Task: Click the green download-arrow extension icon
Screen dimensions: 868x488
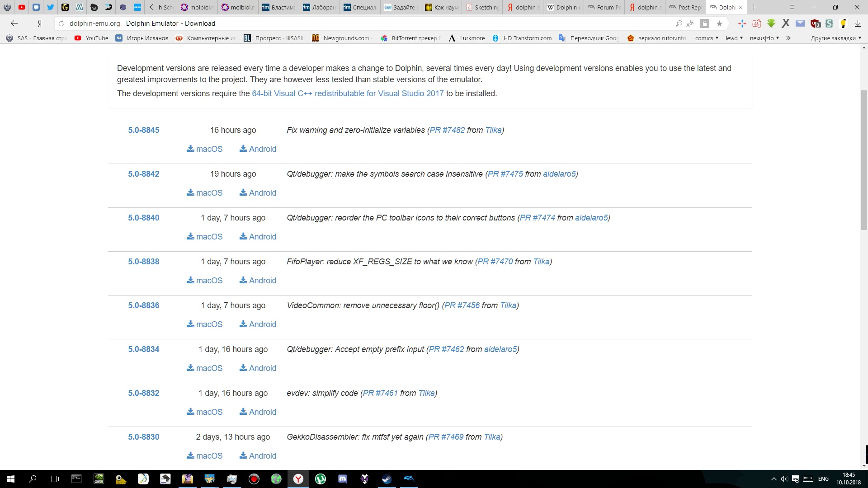Action: coord(771,23)
